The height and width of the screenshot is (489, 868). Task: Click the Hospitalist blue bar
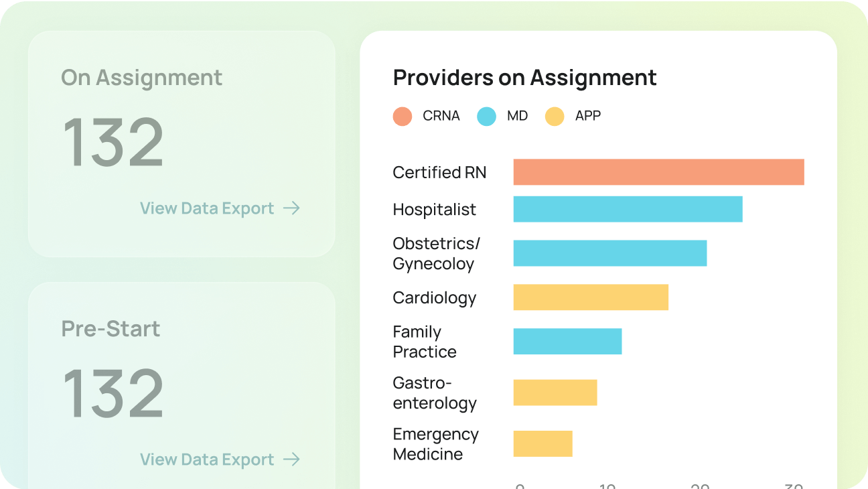coord(628,209)
